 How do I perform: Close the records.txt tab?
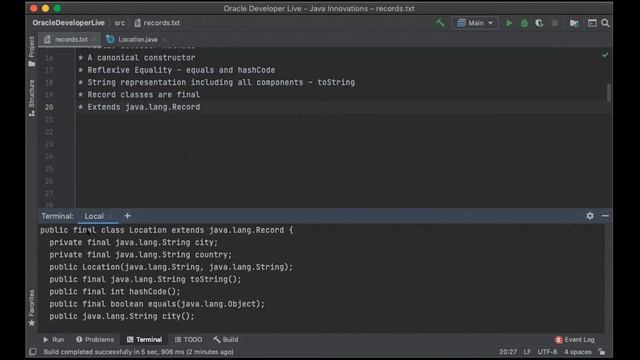click(95, 39)
